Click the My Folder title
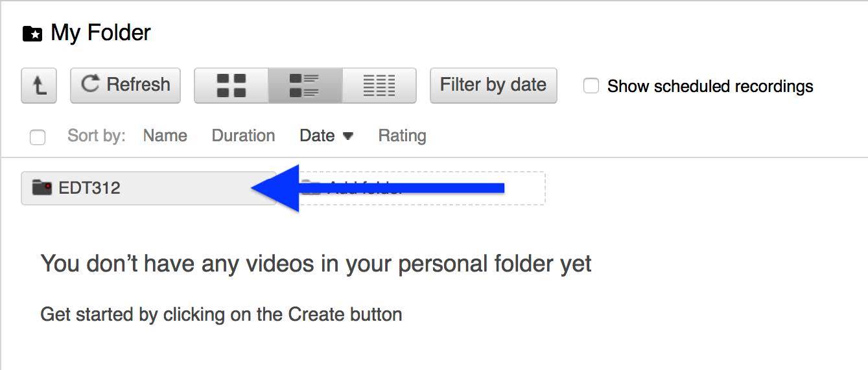The height and width of the screenshot is (370, 868). pos(101,33)
